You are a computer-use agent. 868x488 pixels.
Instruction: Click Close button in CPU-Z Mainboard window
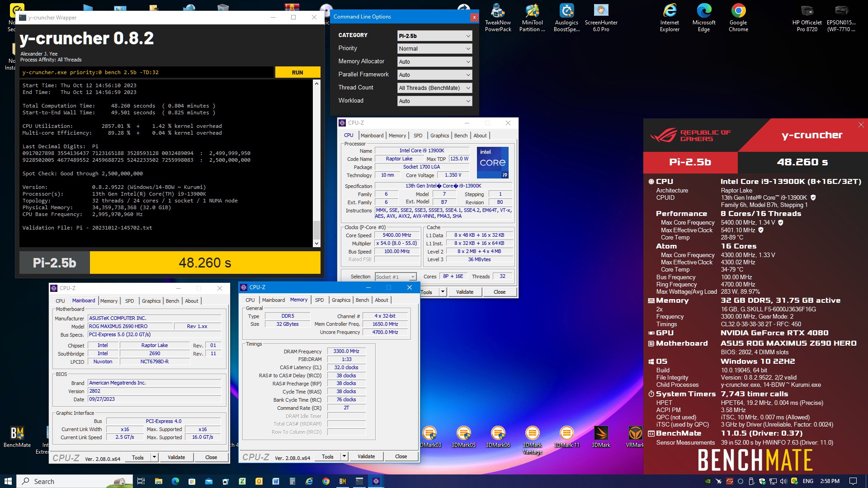tap(211, 457)
